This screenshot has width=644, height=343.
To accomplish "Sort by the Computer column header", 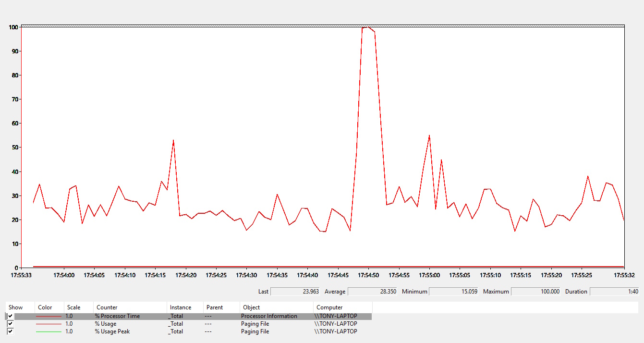I will coord(329,307).
